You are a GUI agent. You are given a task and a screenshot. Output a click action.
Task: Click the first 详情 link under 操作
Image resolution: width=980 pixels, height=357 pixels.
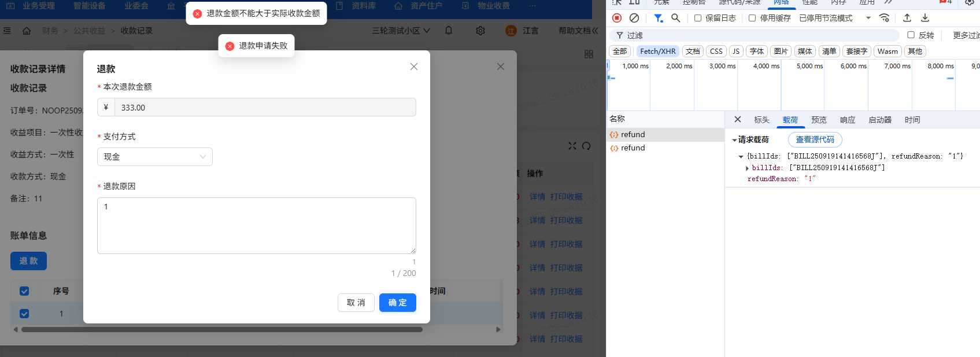(x=537, y=197)
